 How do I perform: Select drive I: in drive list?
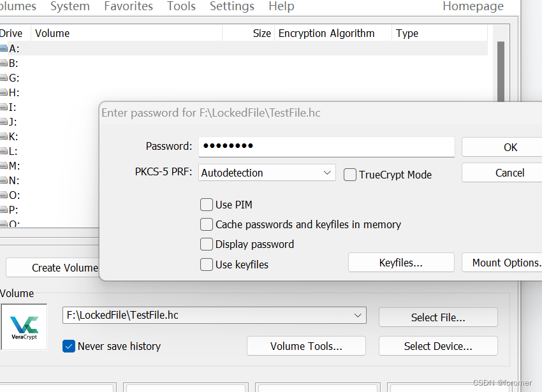pos(12,107)
